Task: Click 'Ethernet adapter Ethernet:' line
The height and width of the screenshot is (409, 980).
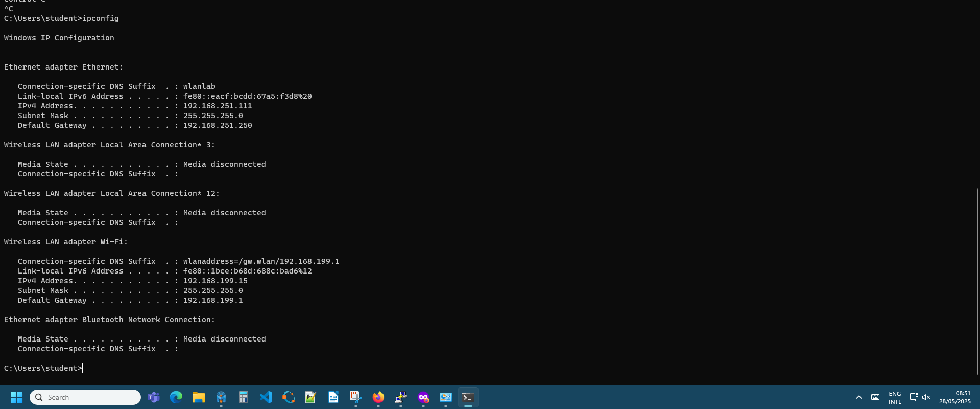Action: coord(64,67)
